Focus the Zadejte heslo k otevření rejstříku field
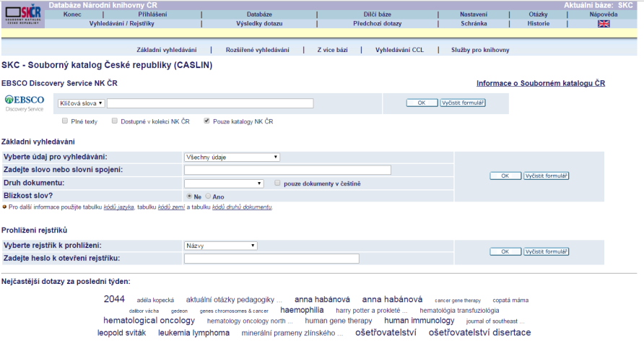This screenshot has width=644, height=341. [x=271, y=259]
